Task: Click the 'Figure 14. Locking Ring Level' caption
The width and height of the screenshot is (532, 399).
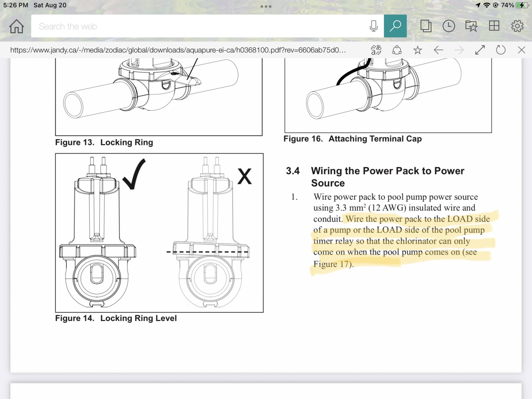Action: coord(116,318)
